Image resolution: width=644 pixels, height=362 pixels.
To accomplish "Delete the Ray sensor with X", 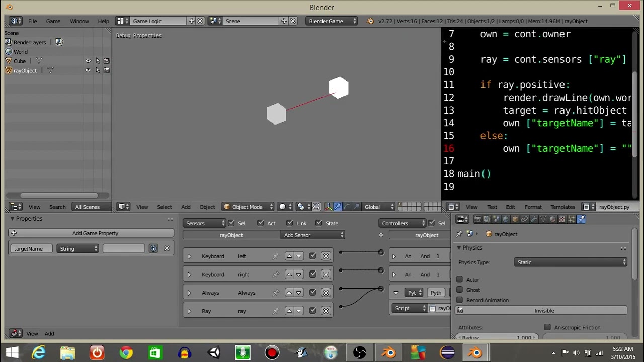I will pos(326,311).
